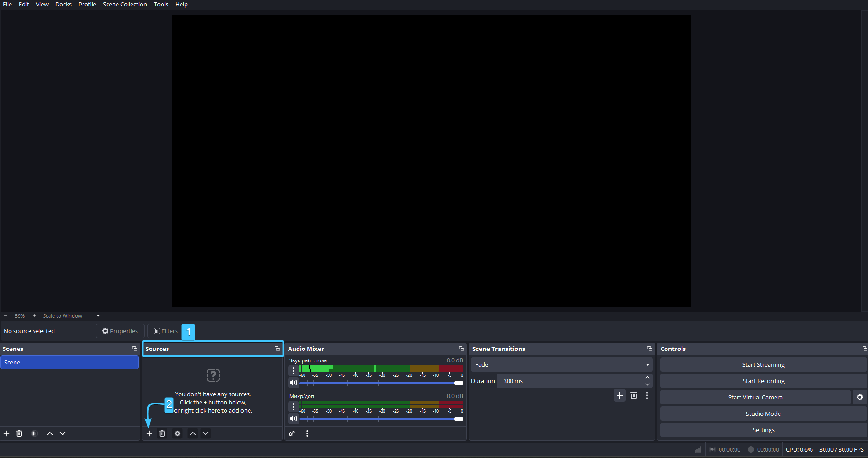The height and width of the screenshot is (458, 868).
Task: Open the Scene Collection menu
Action: click(125, 5)
